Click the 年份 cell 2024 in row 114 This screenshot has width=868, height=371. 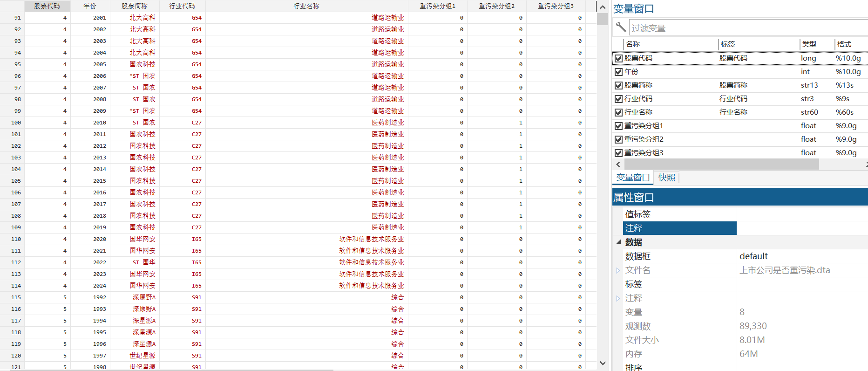90,286
